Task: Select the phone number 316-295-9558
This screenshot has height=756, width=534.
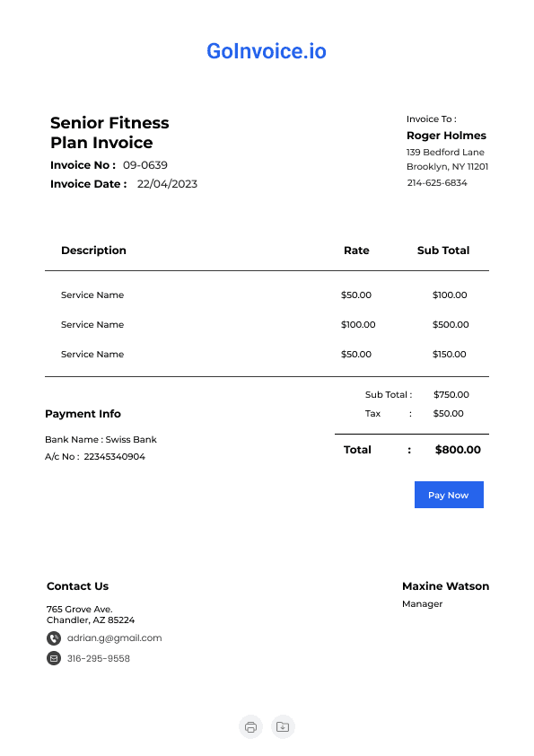Action: click(x=99, y=658)
